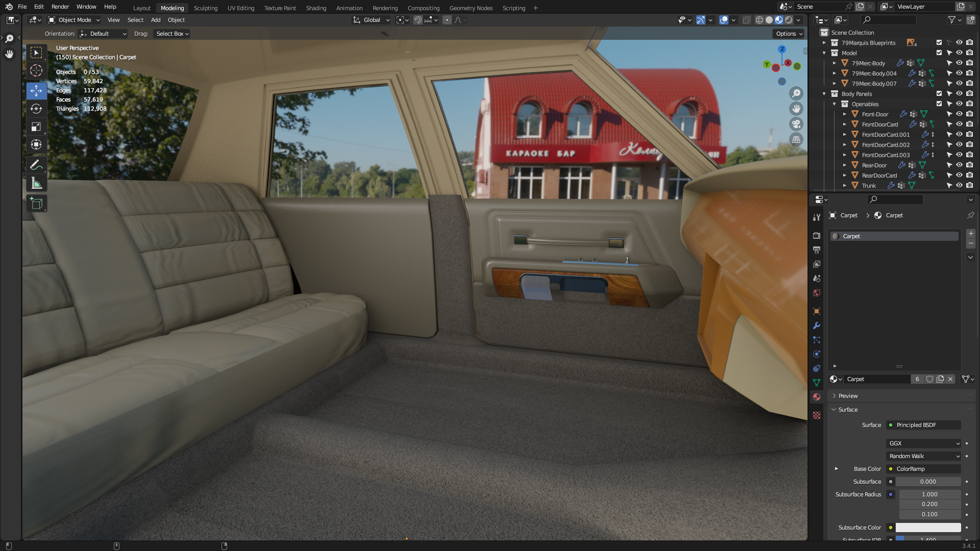Select the Scale tool
This screenshot has height=551, width=980.
[36, 127]
